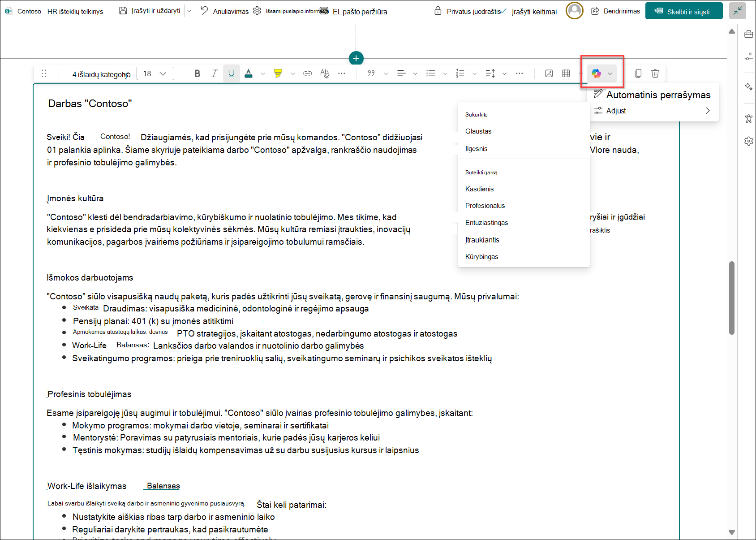Viewport: 756px width, 540px height.
Task: Choose the Kūrybingas tone
Action: pos(524,257)
